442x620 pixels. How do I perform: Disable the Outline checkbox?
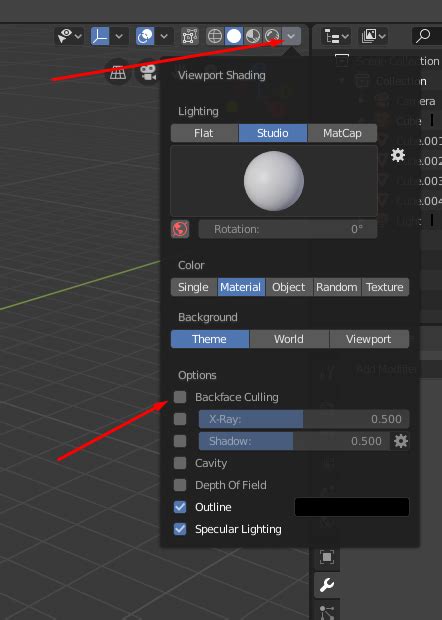pos(180,507)
